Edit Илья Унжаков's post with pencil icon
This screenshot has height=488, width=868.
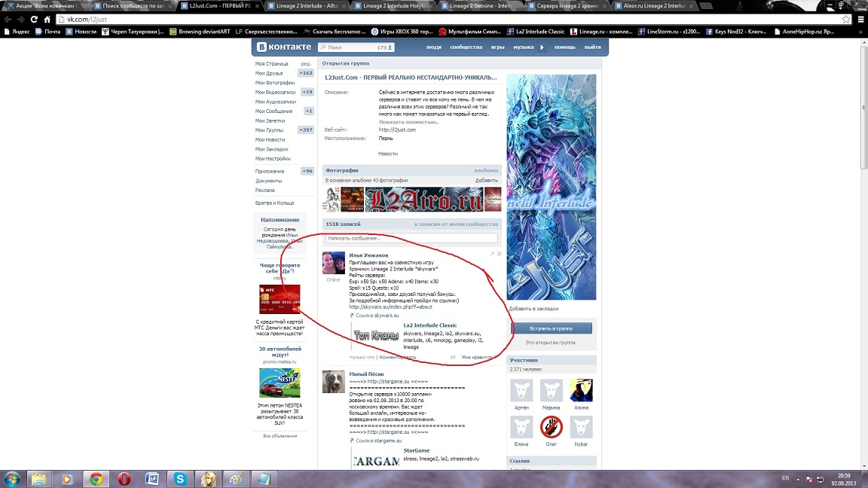pos(491,254)
